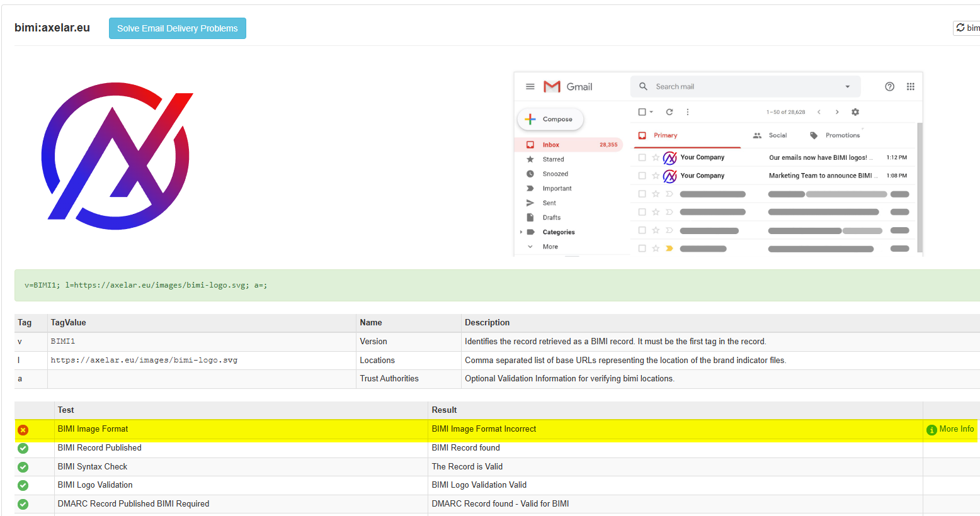Click the green check beside BIMI Record Published

(x=23, y=448)
